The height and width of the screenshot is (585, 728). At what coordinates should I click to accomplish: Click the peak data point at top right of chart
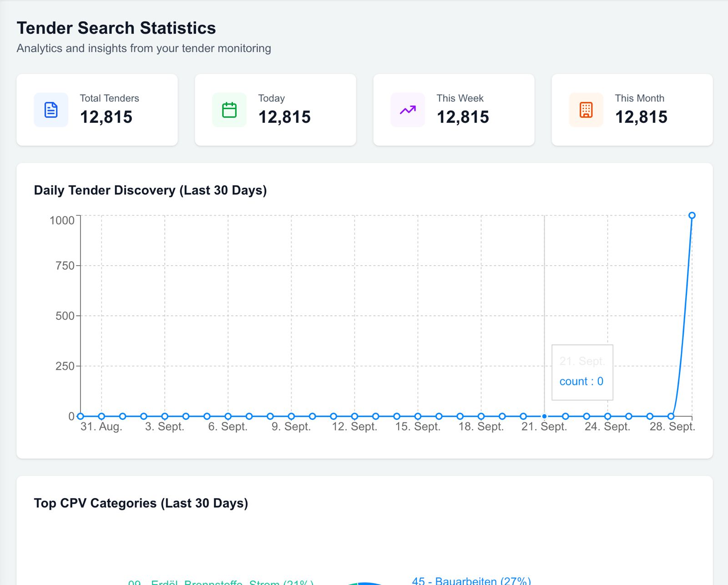pyautogui.click(x=692, y=216)
